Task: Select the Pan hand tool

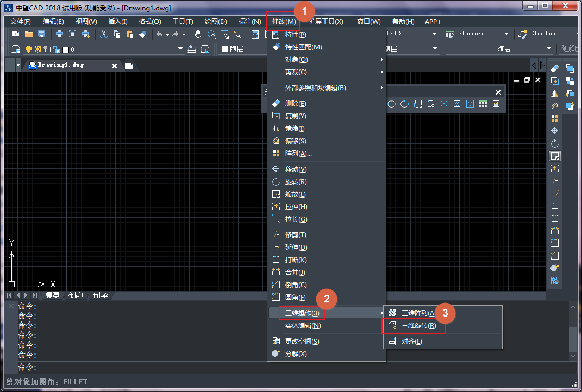Action: (x=198, y=34)
